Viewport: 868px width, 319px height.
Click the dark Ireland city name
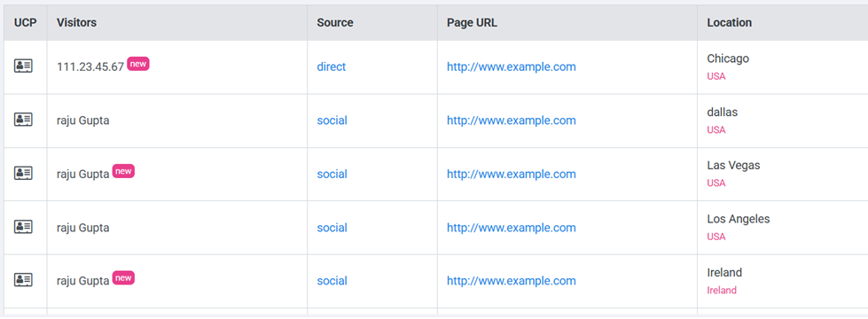click(x=724, y=273)
